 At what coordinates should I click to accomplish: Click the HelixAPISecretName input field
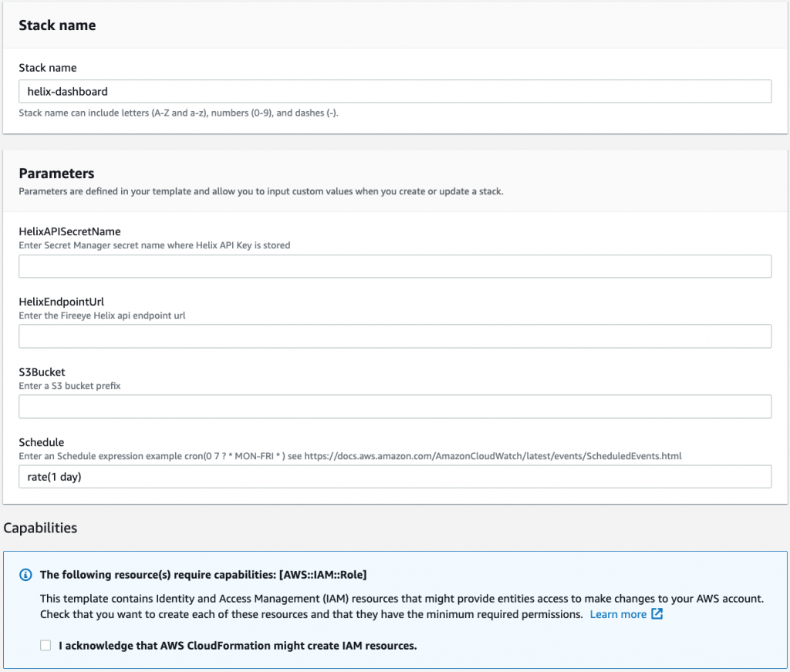[395, 266]
